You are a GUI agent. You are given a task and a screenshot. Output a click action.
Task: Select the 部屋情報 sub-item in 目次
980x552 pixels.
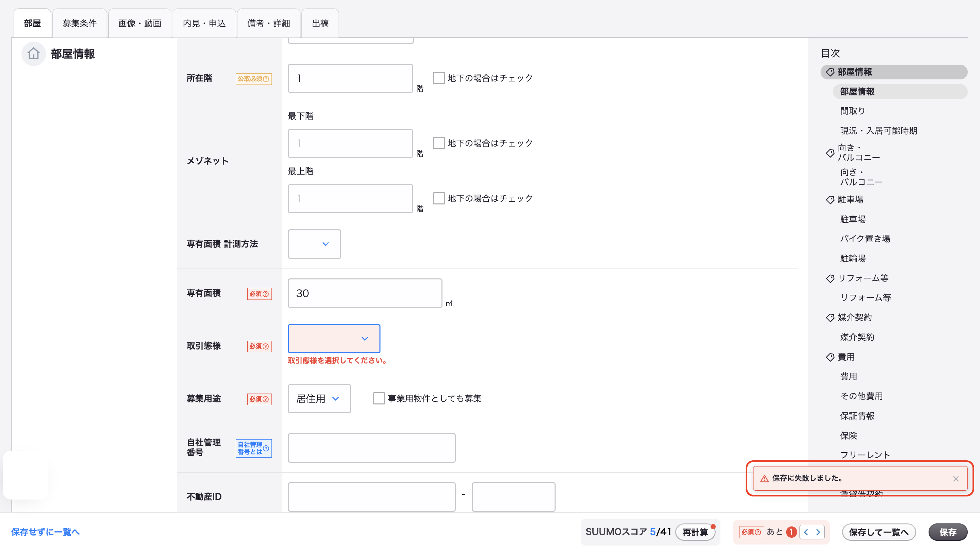click(x=900, y=92)
